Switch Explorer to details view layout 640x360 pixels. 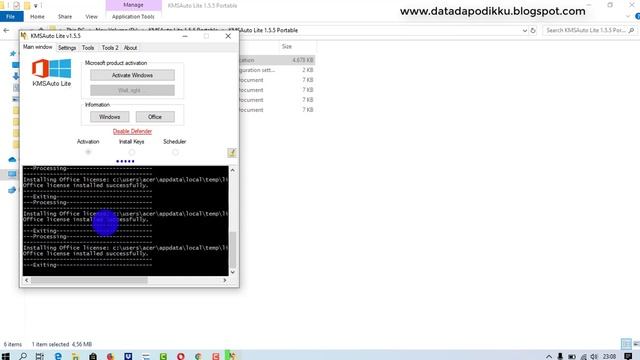[x=626, y=344]
